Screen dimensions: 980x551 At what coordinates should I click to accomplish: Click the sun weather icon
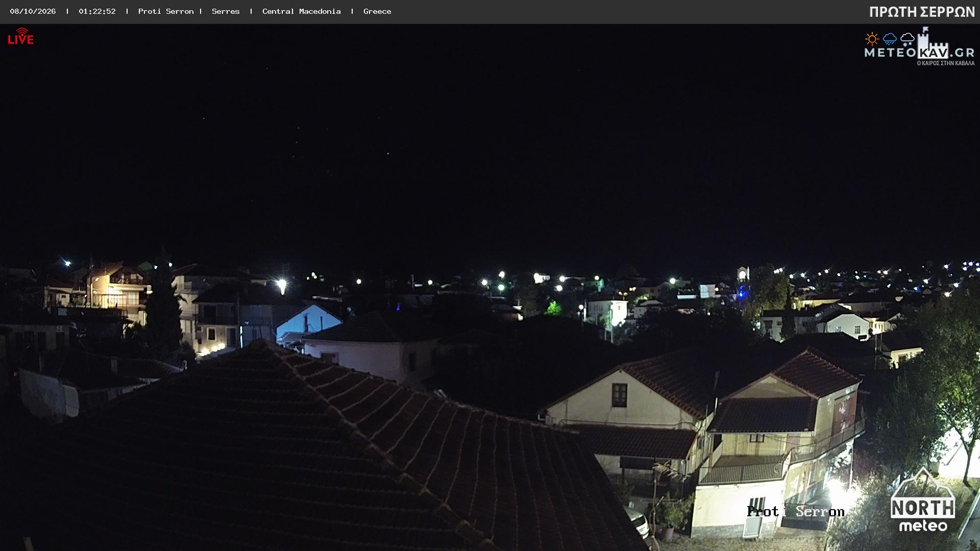[872, 39]
